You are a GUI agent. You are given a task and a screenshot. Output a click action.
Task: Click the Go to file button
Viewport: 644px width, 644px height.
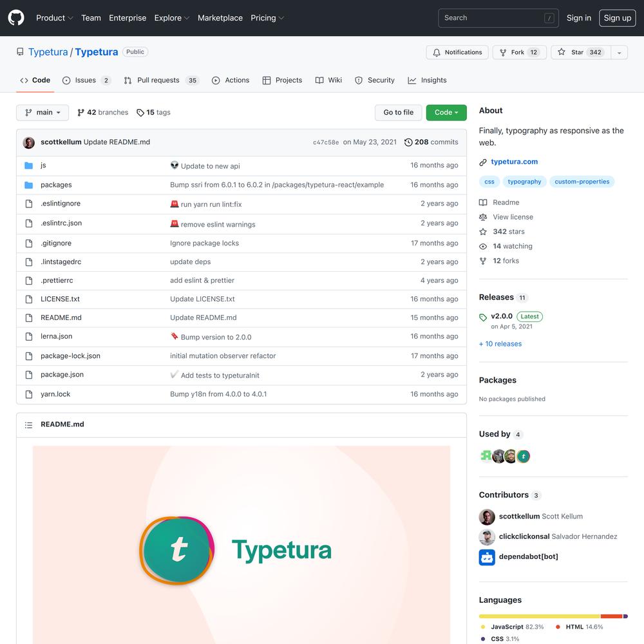pyautogui.click(x=399, y=113)
